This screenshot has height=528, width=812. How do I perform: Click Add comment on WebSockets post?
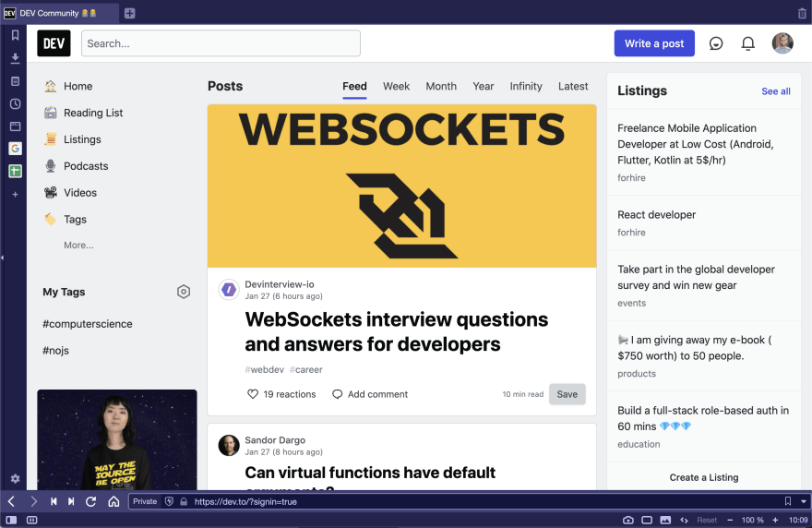click(370, 394)
